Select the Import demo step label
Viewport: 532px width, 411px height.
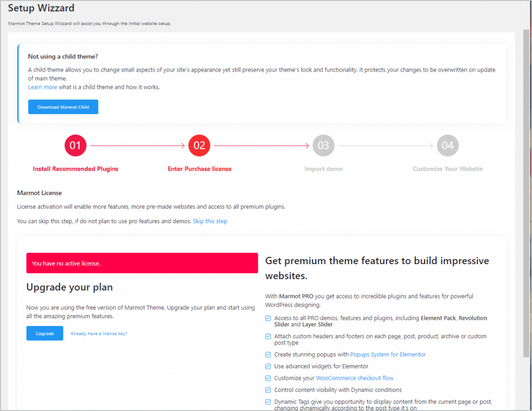323,169
